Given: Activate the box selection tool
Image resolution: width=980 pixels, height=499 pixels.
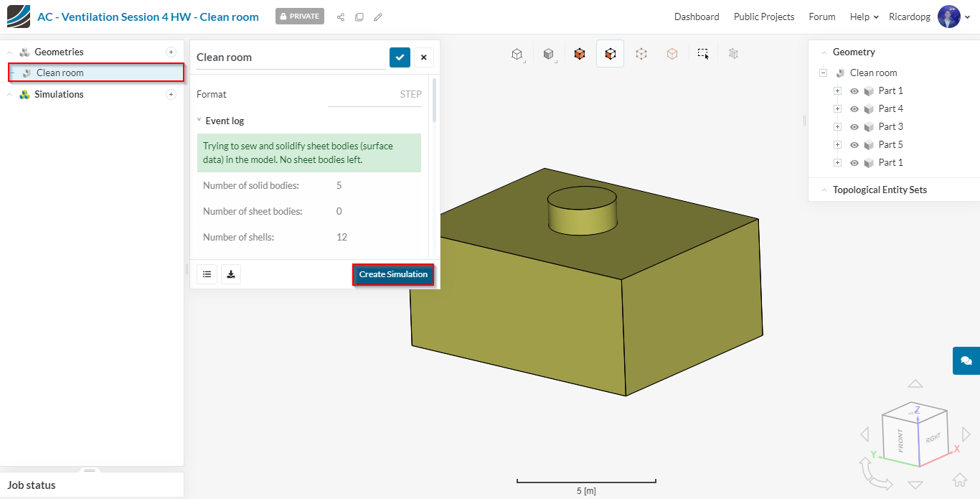Looking at the screenshot, I should click(x=703, y=54).
